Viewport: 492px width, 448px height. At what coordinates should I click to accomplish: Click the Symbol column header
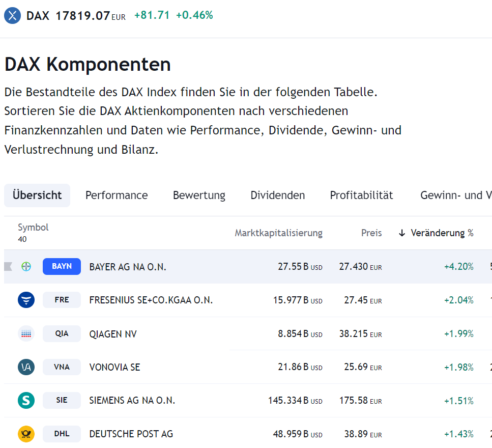33,228
